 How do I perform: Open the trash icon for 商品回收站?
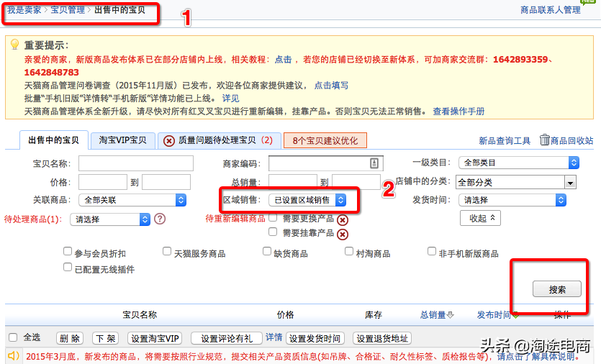(x=544, y=140)
